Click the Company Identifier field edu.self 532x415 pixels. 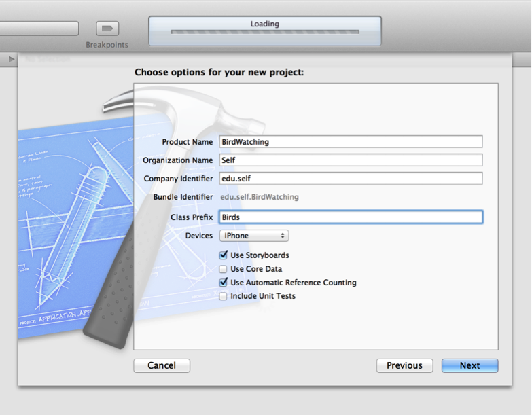pos(350,179)
